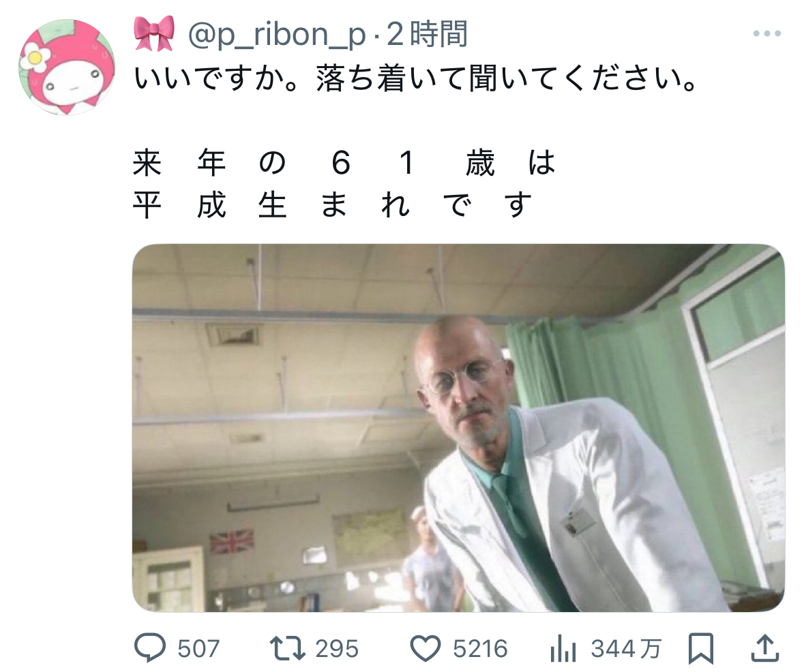Click the 507 replies count

point(198,649)
